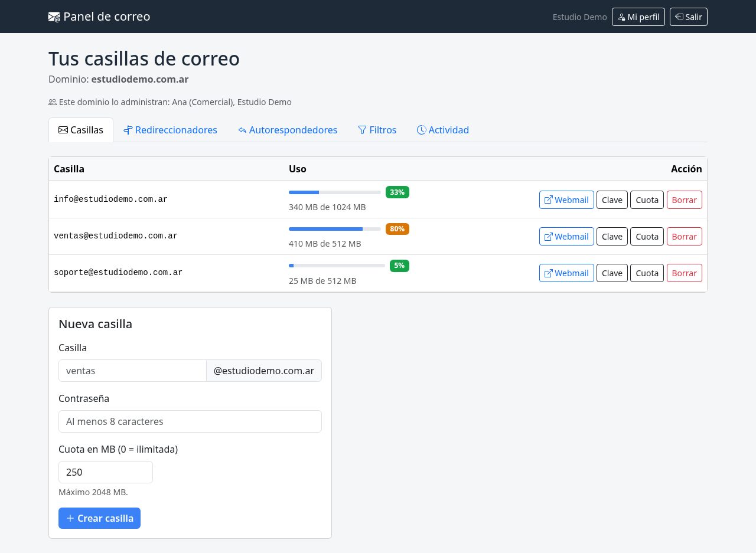The height and width of the screenshot is (553, 756).
Task: Click the 80% usage badge
Action: (x=397, y=229)
